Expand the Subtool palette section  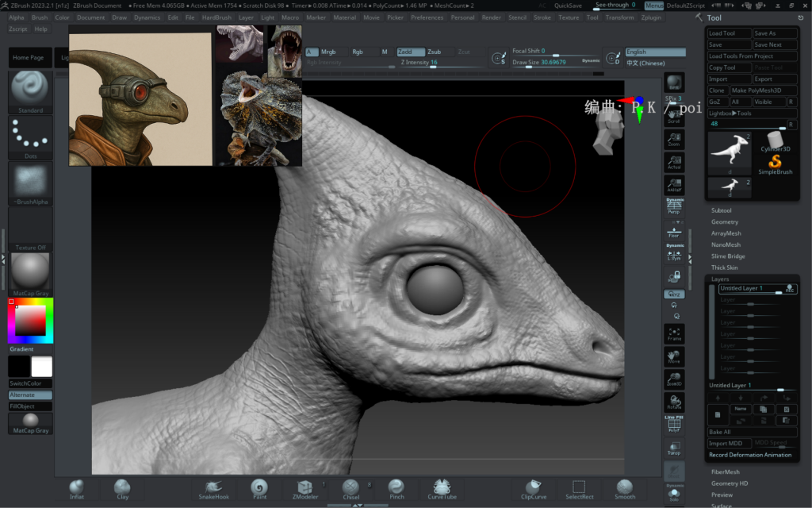722,210
